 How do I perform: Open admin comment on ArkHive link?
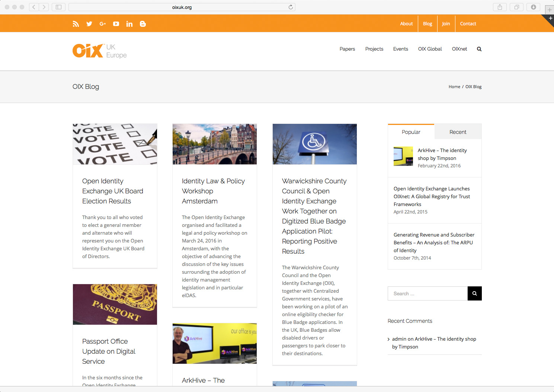click(x=434, y=343)
